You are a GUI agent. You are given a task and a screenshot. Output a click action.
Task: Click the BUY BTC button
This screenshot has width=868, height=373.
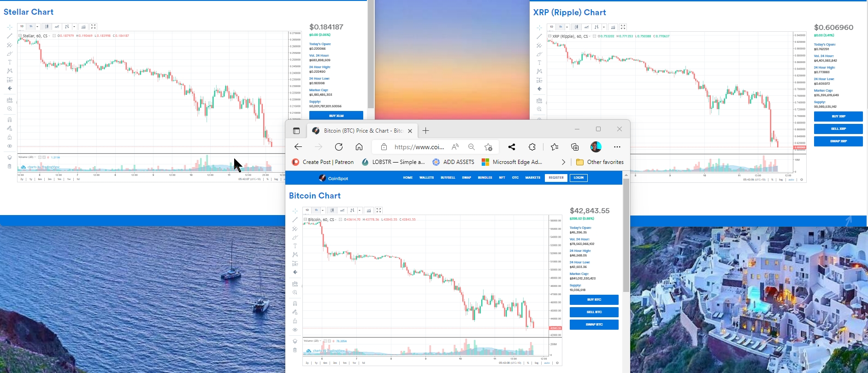pos(594,300)
